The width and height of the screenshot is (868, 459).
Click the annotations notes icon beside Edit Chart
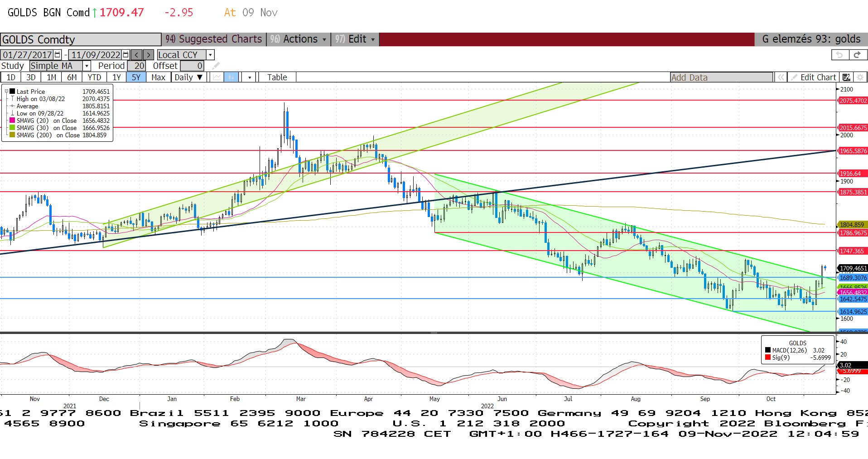(846, 77)
